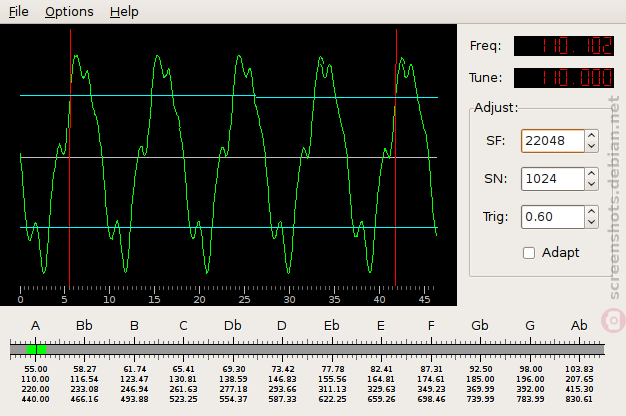
Task: Click the lower cyan trigger level line
Action: click(x=229, y=228)
